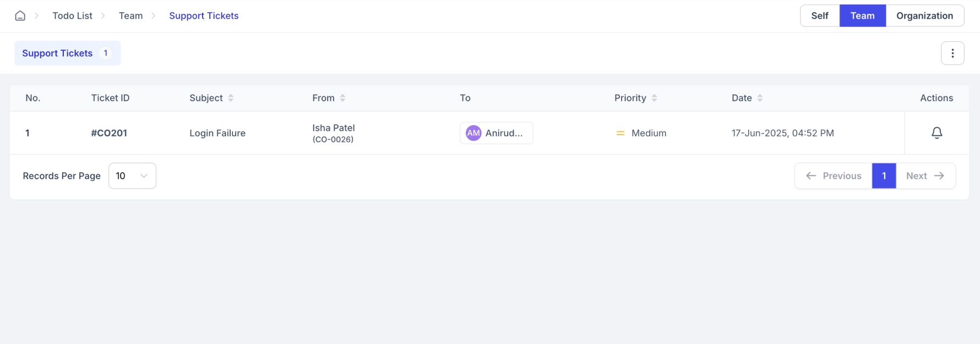
Task: Click the home icon in breadcrumb
Action: 20,16
